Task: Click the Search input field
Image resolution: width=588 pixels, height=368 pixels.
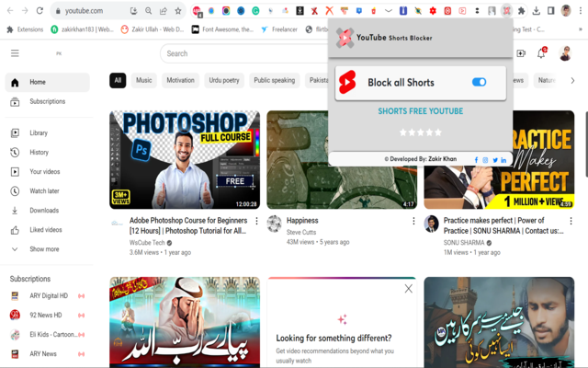Action: point(243,53)
